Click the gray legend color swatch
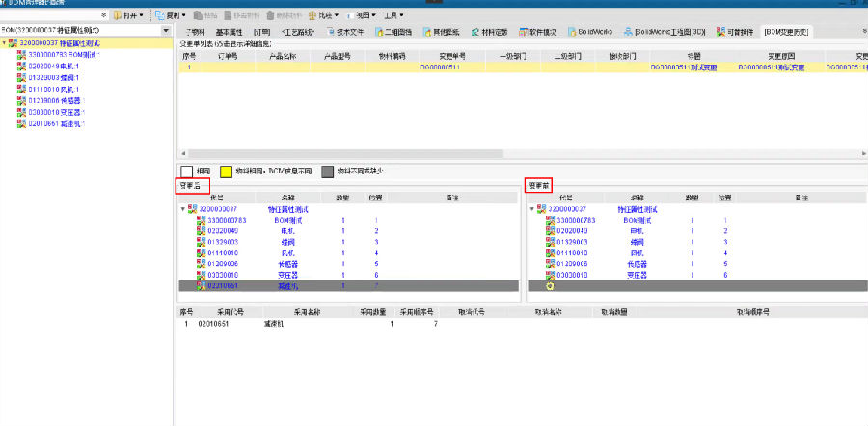Viewport: 868px width, 426px height. point(328,172)
